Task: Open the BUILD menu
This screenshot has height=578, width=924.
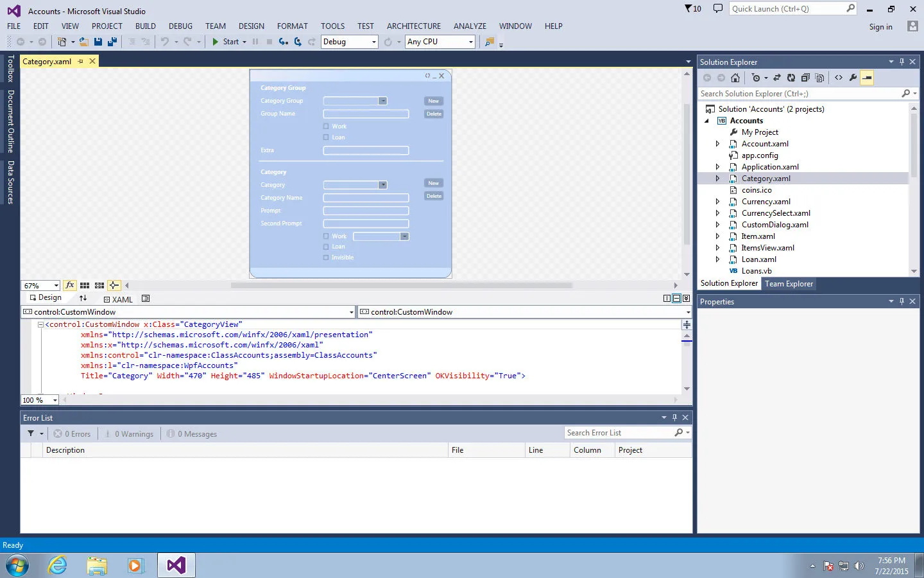Action: tap(146, 26)
